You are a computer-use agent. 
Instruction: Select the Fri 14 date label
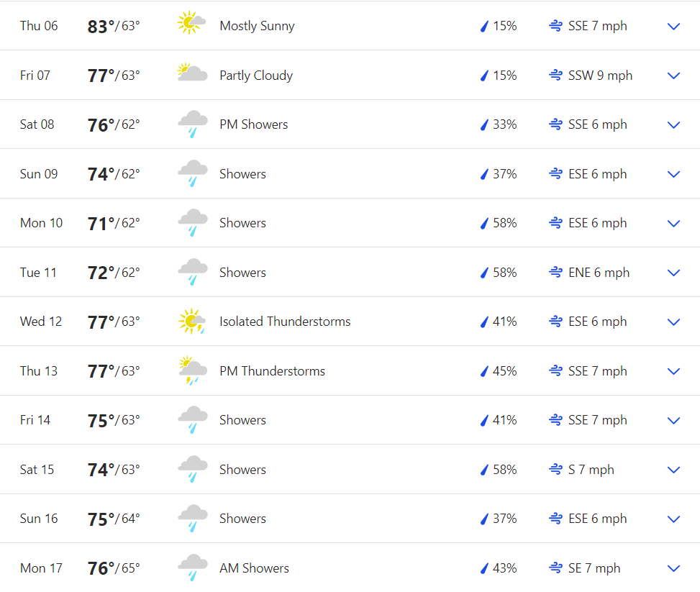(x=35, y=420)
